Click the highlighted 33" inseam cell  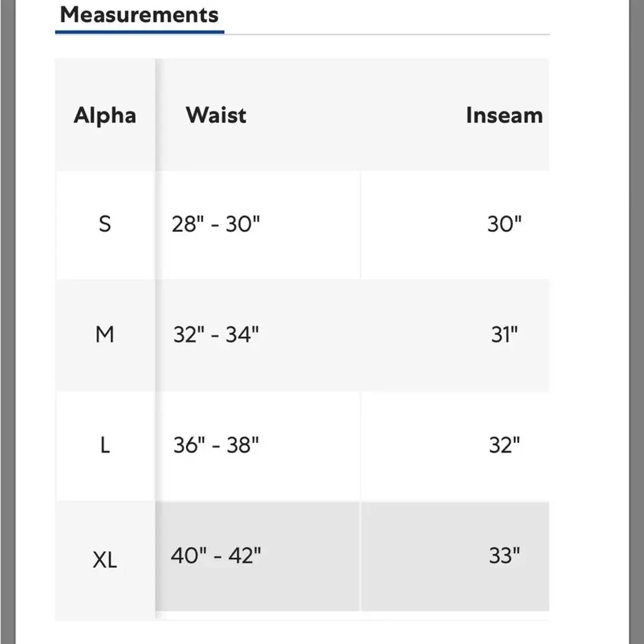[x=455, y=556]
